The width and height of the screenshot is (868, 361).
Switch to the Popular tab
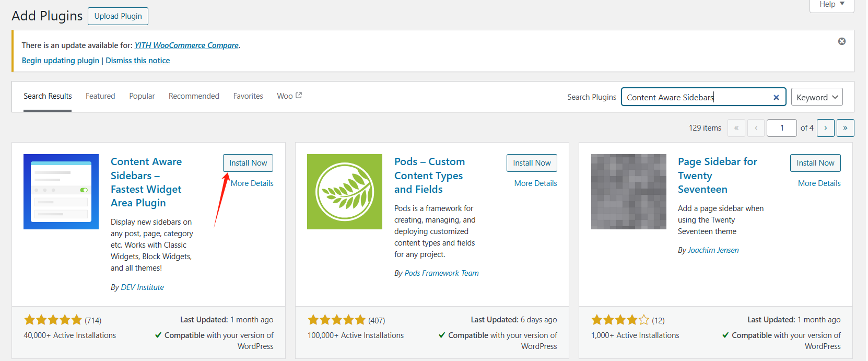[x=142, y=96]
